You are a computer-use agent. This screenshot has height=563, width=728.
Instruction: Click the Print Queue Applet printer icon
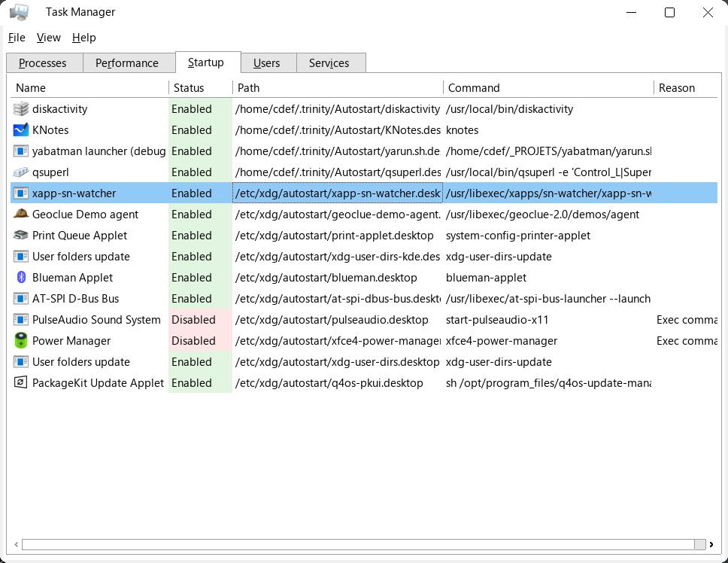click(21, 236)
